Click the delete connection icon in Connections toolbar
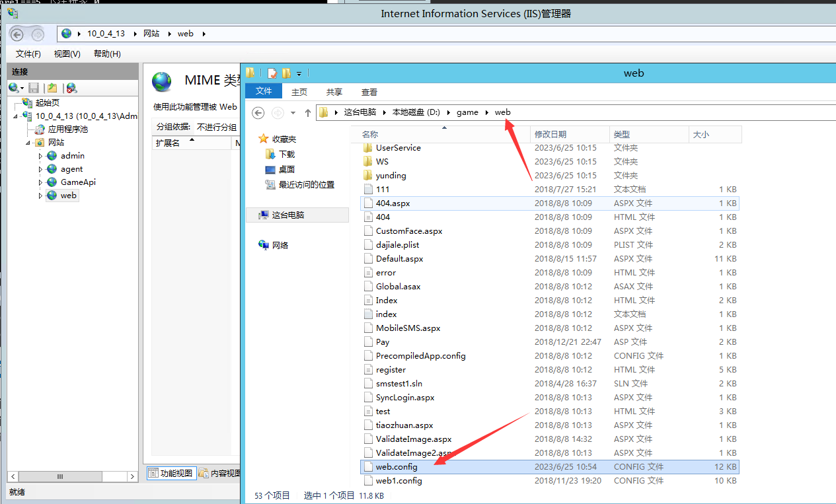Image resolution: width=836 pixels, height=504 pixels. 71,88
